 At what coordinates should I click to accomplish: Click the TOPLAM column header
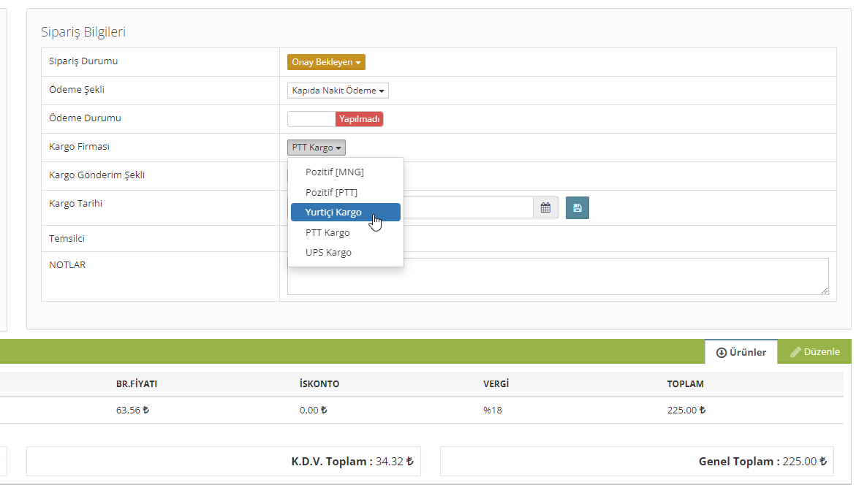[x=685, y=384]
